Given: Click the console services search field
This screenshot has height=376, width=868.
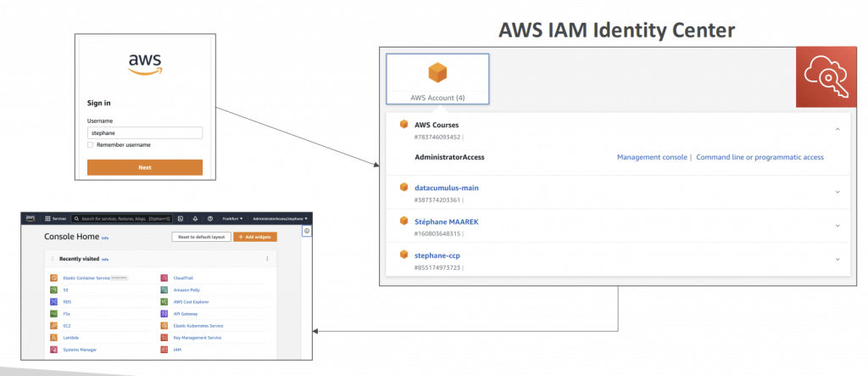Looking at the screenshot, I should tap(122, 218).
